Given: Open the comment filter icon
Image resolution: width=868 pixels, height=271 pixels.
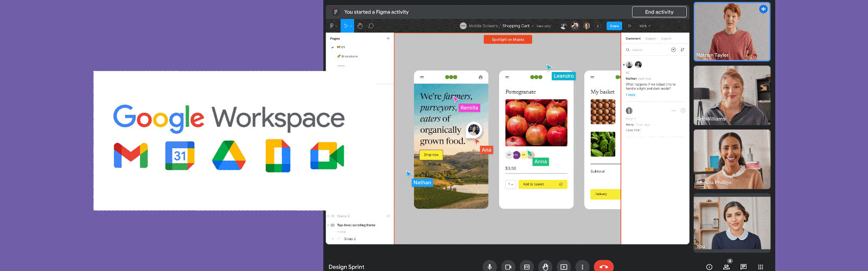Looking at the screenshot, I should pyautogui.click(x=673, y=50).
